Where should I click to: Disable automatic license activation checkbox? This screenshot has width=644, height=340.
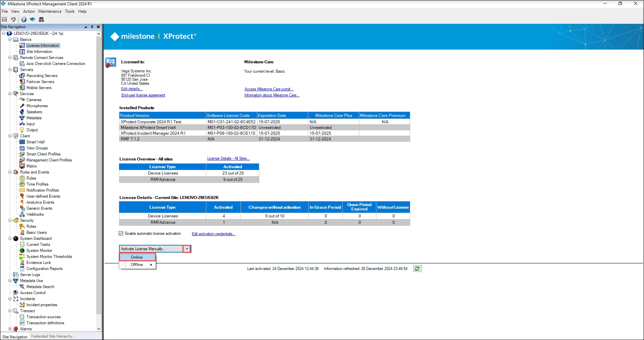tap(121, 233)
